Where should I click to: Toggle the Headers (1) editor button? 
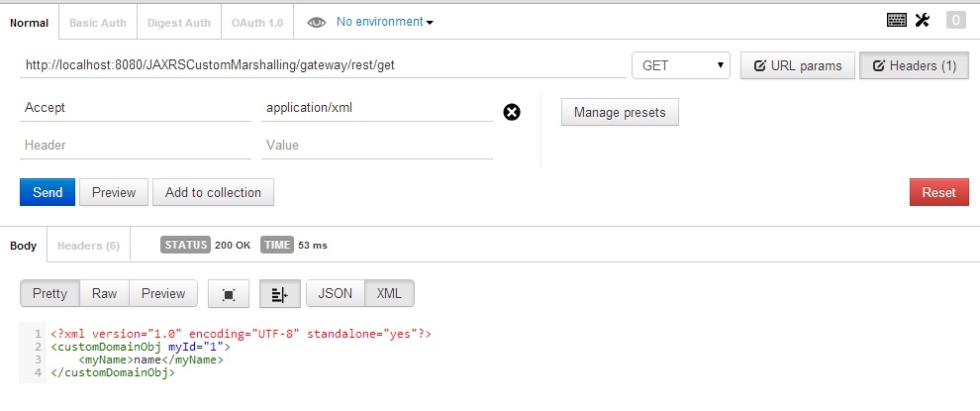coord(914,66)
